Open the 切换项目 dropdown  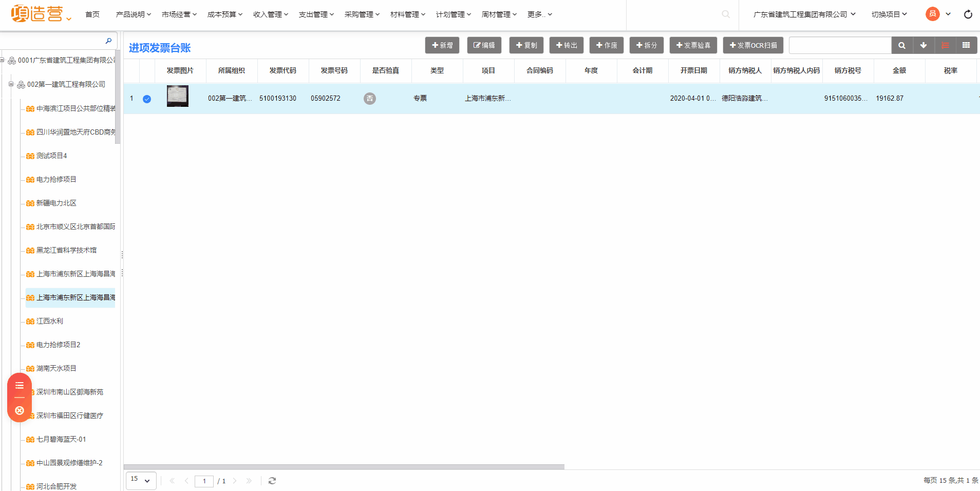(889, 14)
